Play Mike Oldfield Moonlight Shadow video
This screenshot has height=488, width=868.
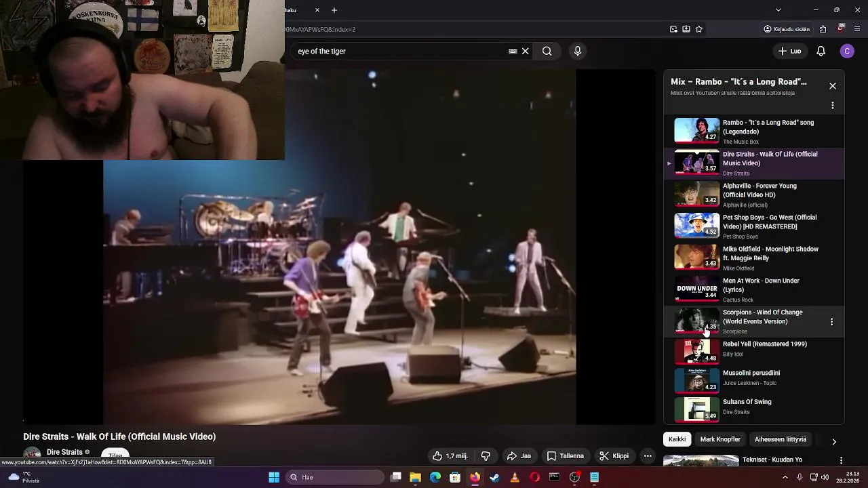[x=754, y=258]
